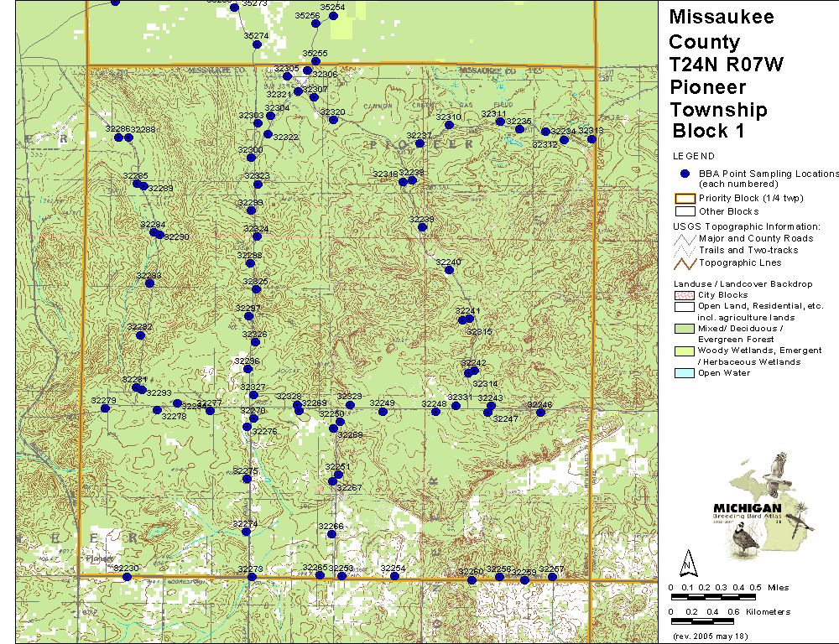The height and width of the screenshot is (644, 839).
Task: Click the Open Water legend swatch
Action: click(x=685, y=373)
